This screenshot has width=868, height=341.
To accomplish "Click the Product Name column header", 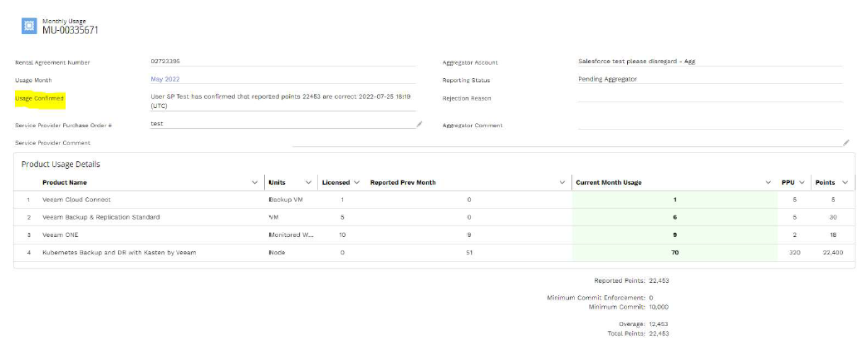I will coord(64,182).
